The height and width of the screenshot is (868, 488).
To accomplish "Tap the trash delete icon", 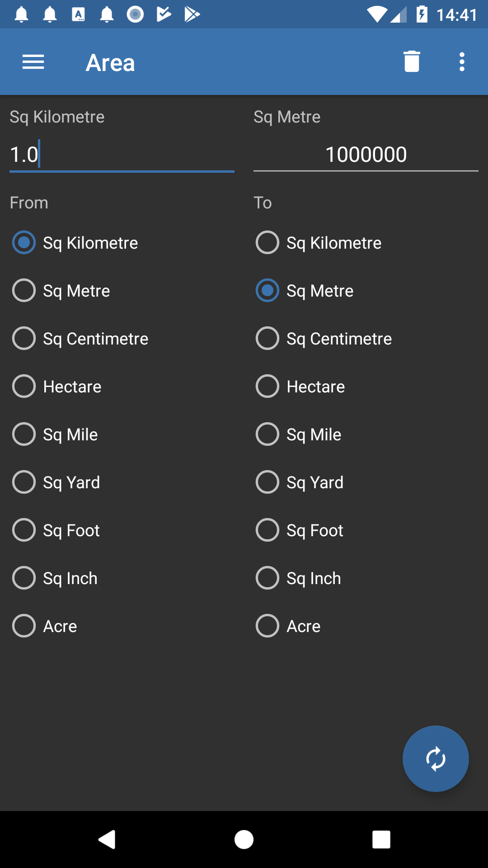I will point(412,61).
